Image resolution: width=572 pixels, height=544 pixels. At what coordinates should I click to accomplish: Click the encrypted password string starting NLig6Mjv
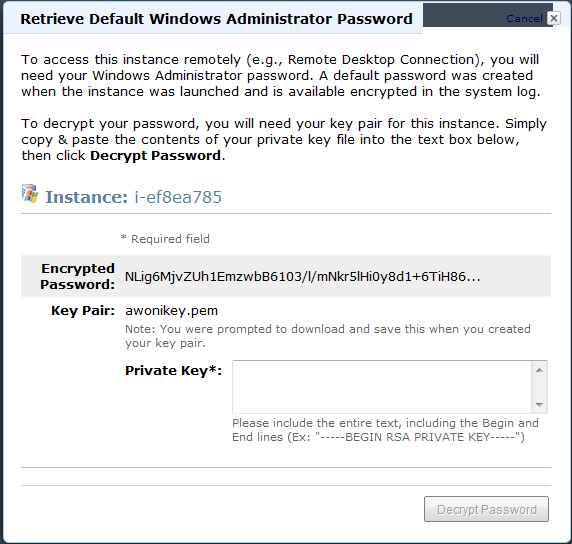click(x=302, y=277)
